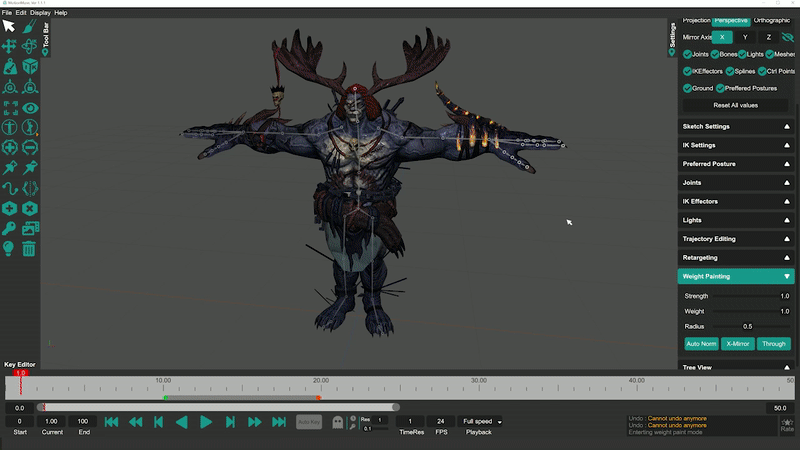Click the image gallery icon
The image size is (800, 450).
tap(30, 229)
